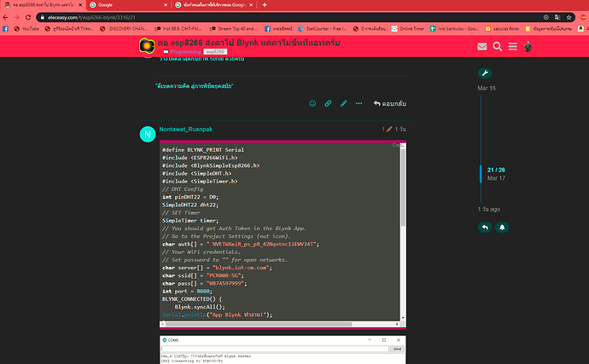Click the '1 วัน' post date link
This screenshot has width=589, height=364.
click(400, 129)
